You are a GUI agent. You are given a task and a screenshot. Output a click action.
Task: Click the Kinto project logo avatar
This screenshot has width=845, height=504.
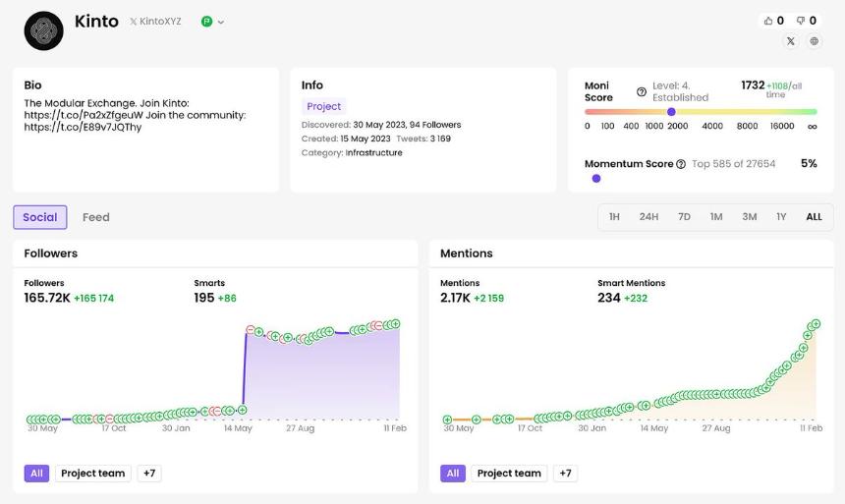(43, 31)
